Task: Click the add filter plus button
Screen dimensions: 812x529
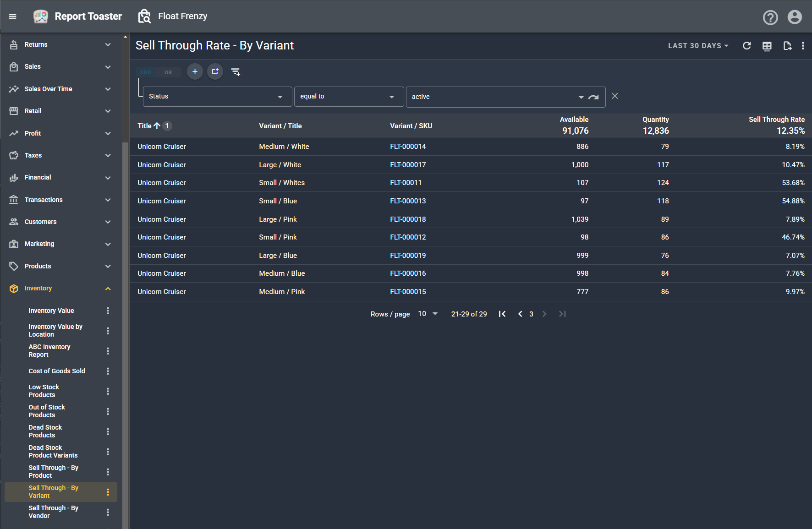Action: pyautogui.click(x=195, y=71)
